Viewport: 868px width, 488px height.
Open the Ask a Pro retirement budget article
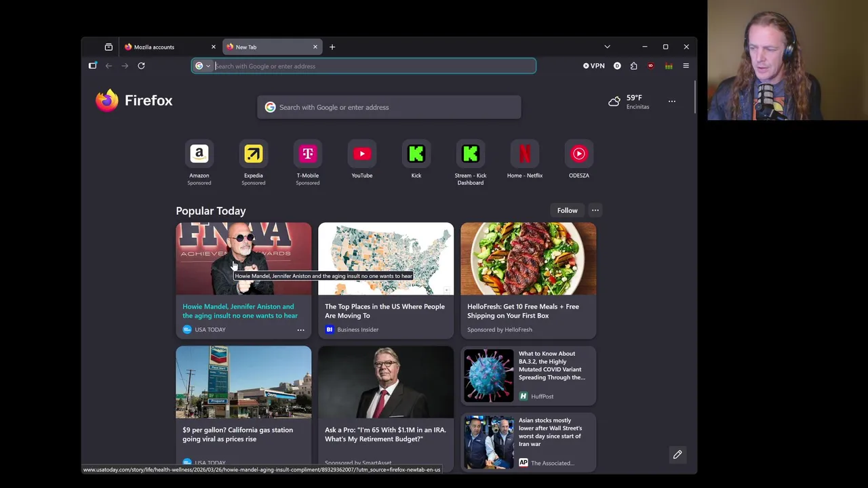click(x=385, y=434)
